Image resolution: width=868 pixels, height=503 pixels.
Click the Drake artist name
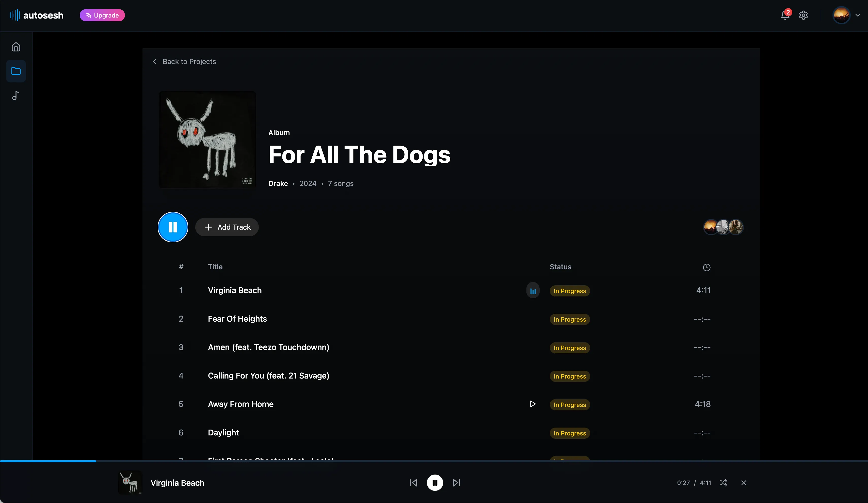click(x=278, y=183)
